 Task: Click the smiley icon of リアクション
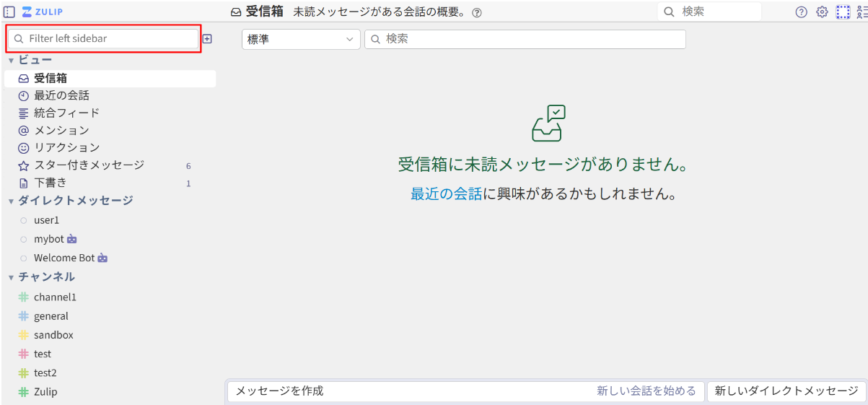tap(23, 148)
